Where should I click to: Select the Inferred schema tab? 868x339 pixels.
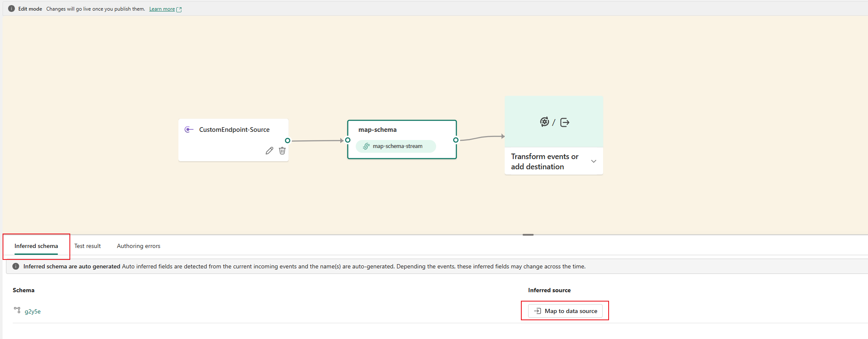36,246
